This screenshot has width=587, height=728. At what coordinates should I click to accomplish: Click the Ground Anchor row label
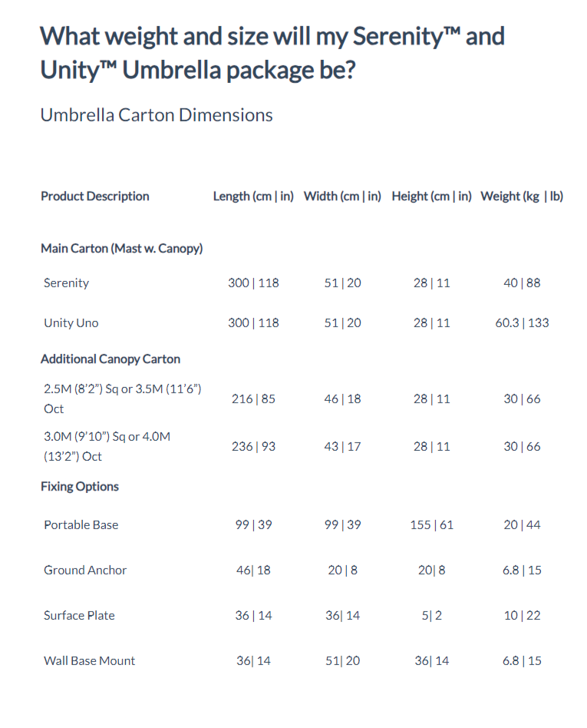click(85, 571)
